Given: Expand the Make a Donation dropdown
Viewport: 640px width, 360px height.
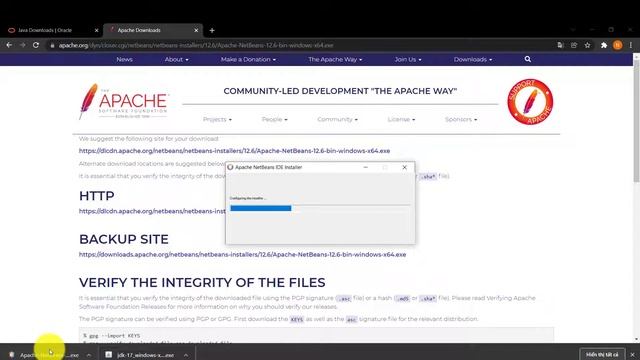Looking at the screenshot, I should 248,59.
